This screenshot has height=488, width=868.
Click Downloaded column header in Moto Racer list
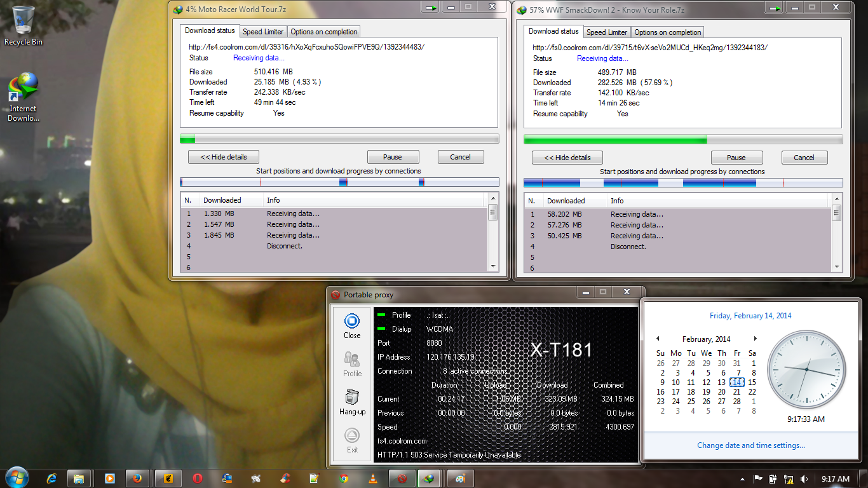231,200
